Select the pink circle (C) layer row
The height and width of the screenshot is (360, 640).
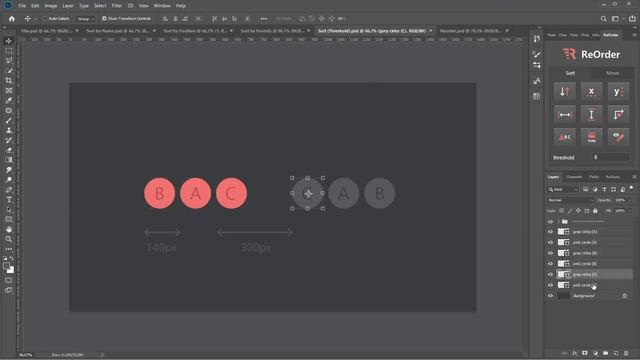point(590,285)
